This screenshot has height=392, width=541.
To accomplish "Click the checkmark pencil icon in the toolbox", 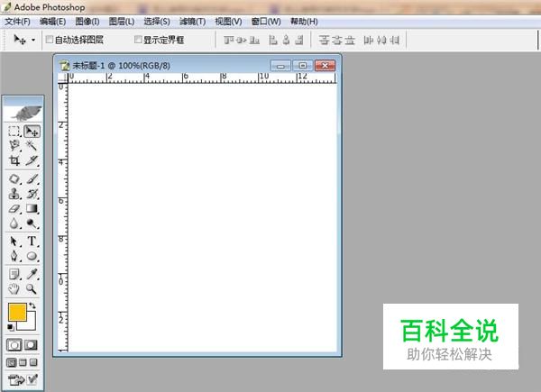I will pyautogui.click(x=32, y=379).
